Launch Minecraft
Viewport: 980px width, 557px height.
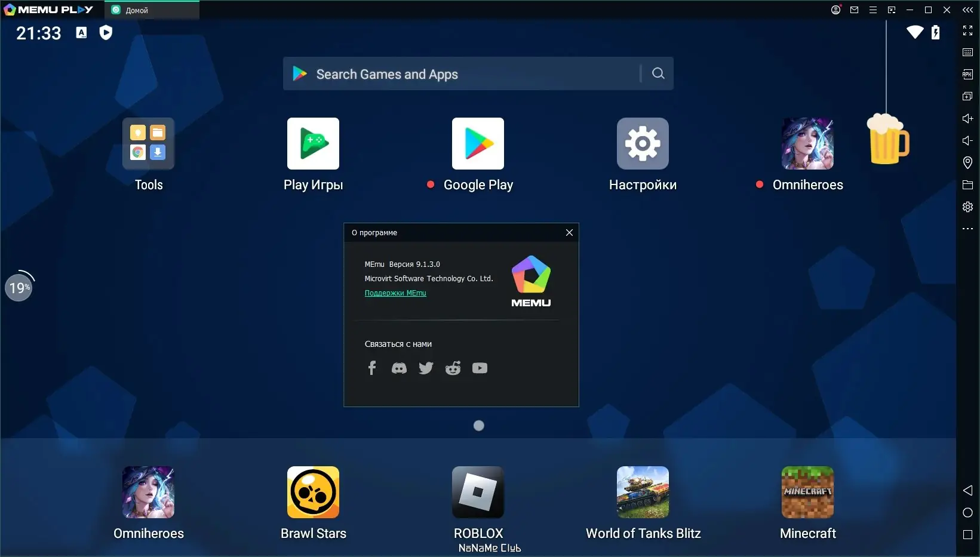click(x=807, y=492)
